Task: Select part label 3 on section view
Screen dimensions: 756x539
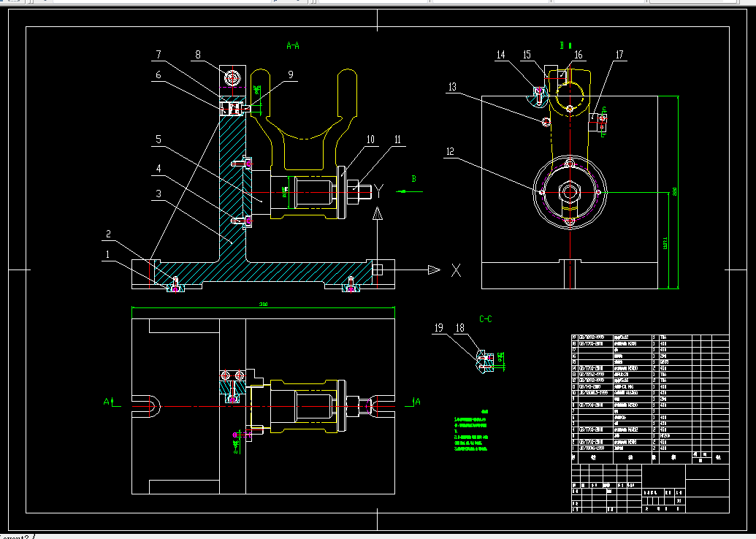Action: coord(159,194)
